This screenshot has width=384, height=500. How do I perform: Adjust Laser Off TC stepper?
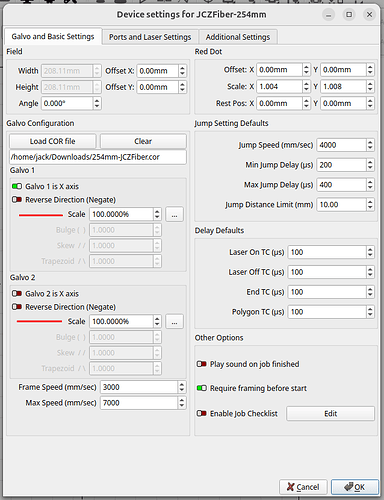pyautogui.click(x=370, y=272)
